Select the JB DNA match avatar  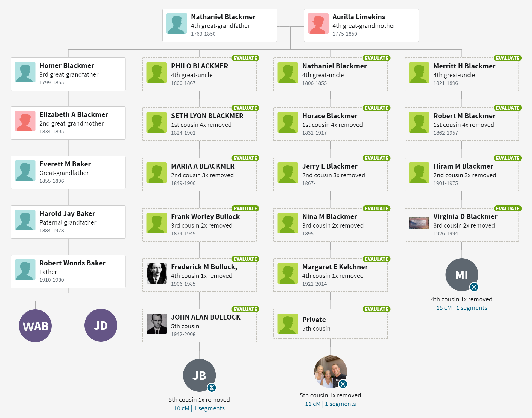pyautogui.click(x=199, y=375)
